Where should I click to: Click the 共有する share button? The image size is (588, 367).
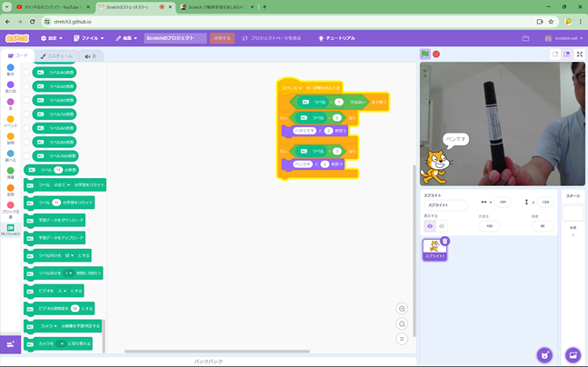pyautogui.click(x=222, y=38)
